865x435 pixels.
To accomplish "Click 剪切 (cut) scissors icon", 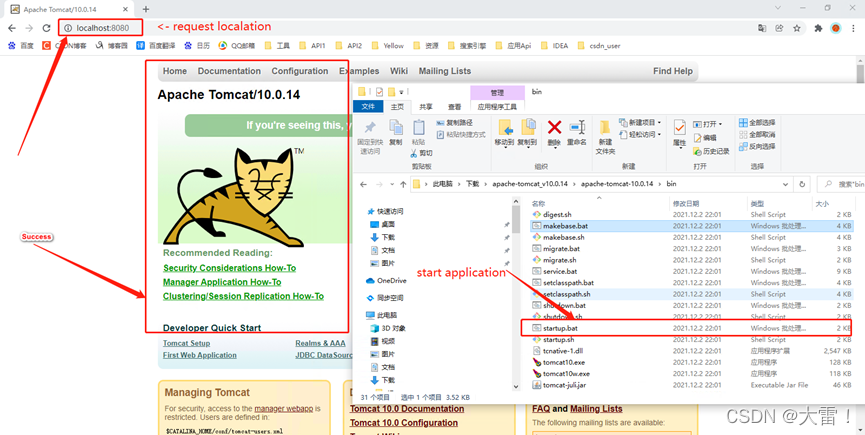I will coord(422,153).
